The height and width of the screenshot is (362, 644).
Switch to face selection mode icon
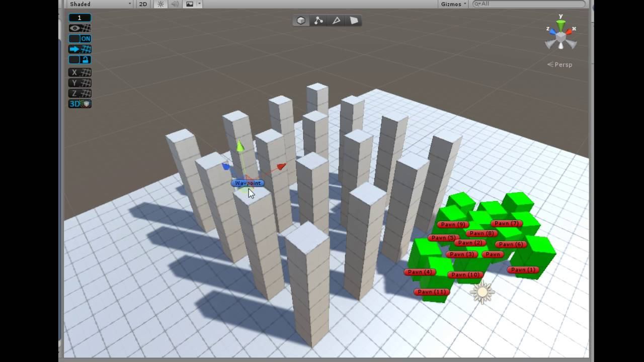(354, 21)
